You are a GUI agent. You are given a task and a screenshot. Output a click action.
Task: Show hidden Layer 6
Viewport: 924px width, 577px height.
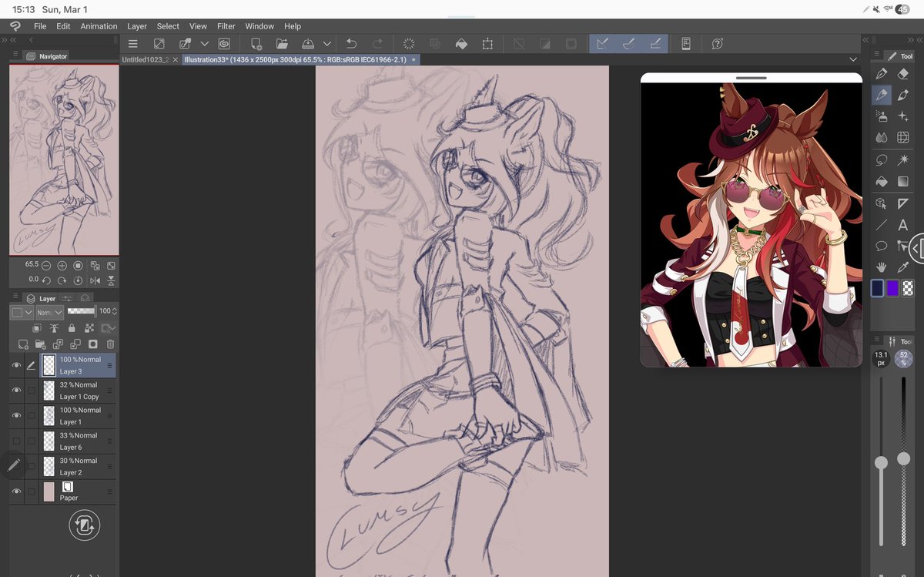(x=16, y=441)
